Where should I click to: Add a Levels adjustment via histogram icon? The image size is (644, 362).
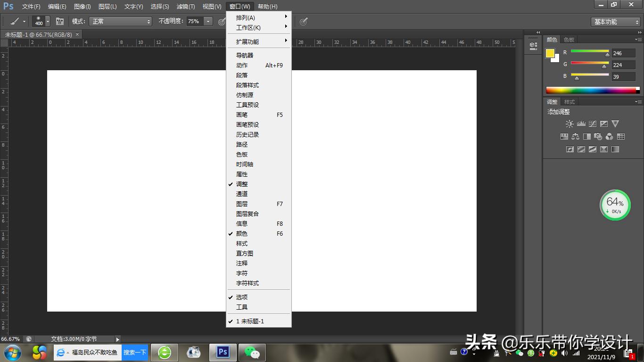point(581,124)
